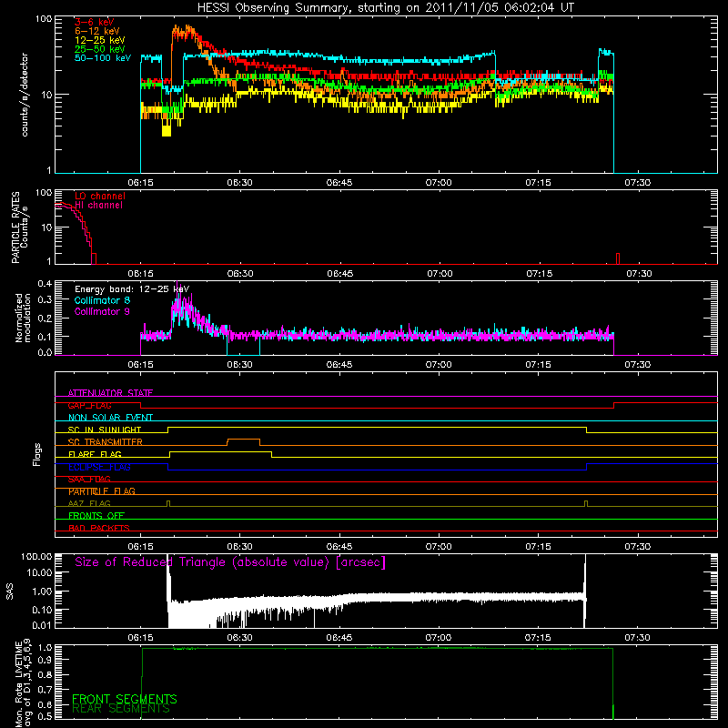Image resolution: width=728 pixels, height=728 pixels.
Task: Click the 'PARTICLE_FLAG' flag label
Action: pos(102,491)
